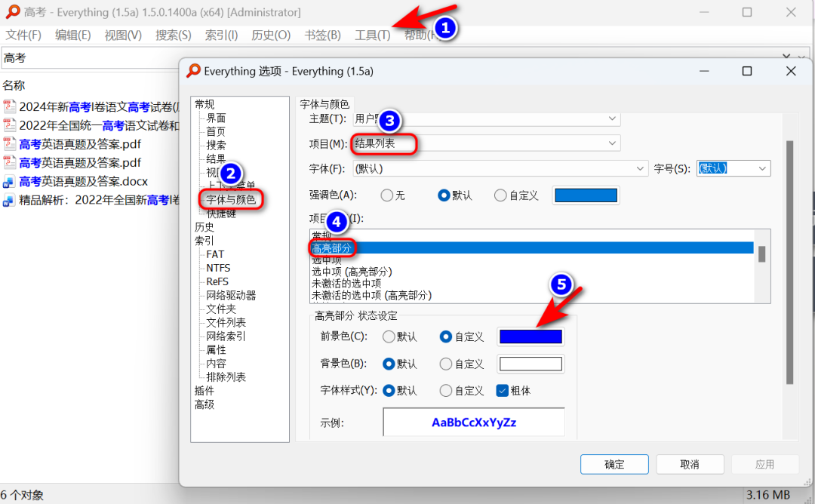Click the 前景色 blue color swatch
Screen dimensions: 815x504
click(531, 337)
